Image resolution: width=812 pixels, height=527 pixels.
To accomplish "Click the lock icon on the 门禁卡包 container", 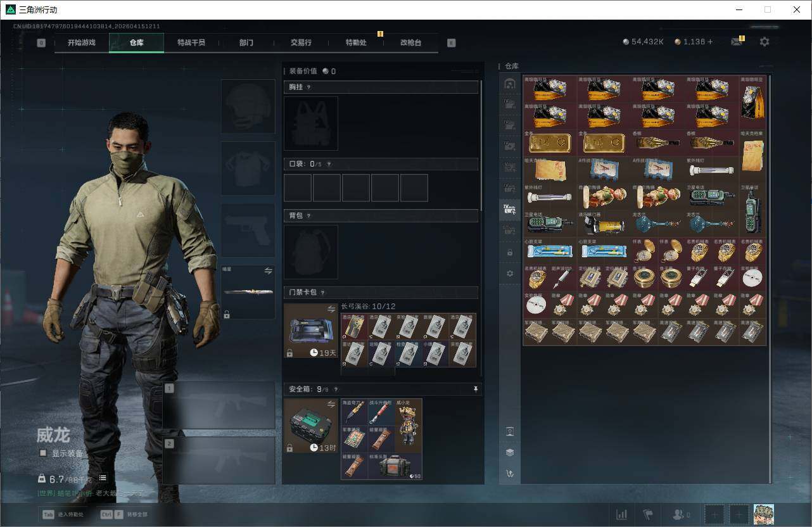I will click(289, 353).
